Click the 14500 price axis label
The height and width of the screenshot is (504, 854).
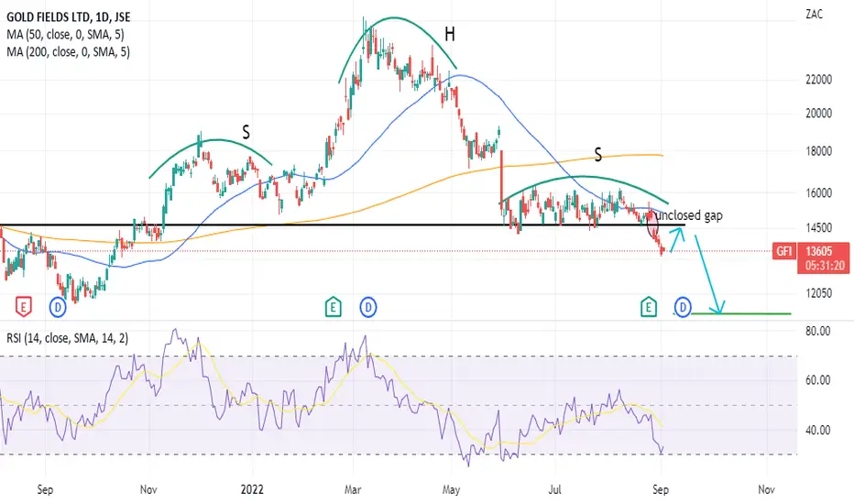click(818, 228)
